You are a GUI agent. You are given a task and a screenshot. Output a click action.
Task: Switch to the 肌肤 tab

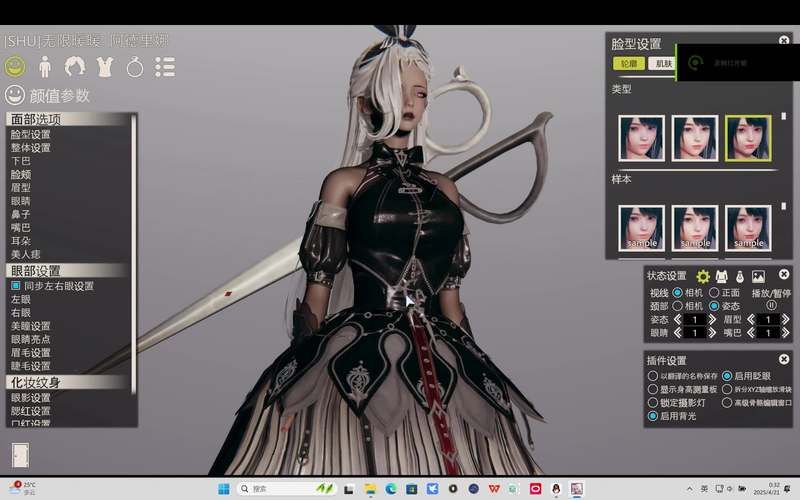point(662,63)
